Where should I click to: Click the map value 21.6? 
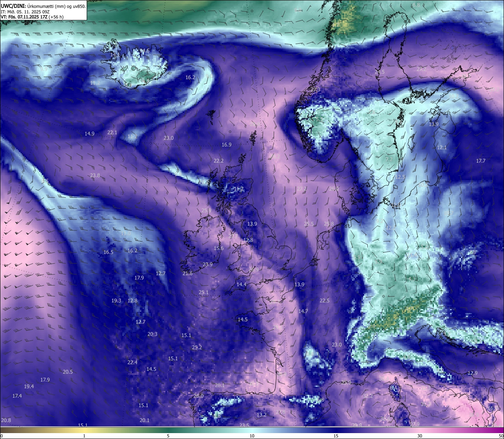point(187,274)
